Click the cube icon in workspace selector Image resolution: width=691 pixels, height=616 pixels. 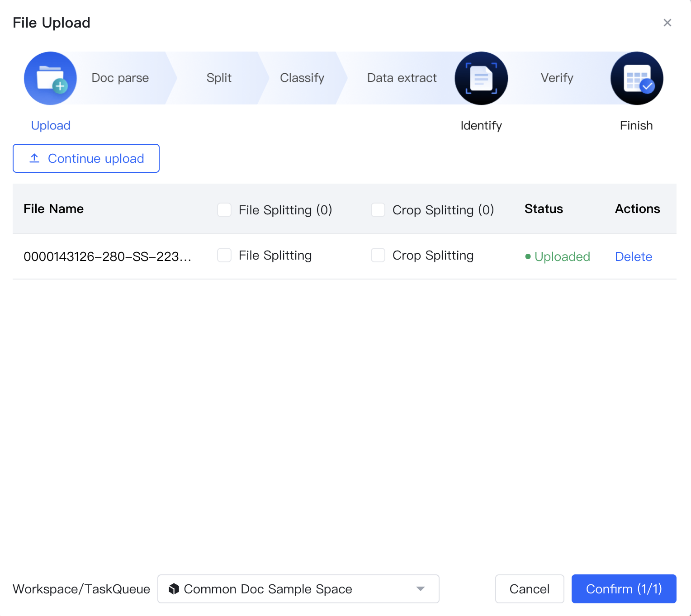click(174, 589)
